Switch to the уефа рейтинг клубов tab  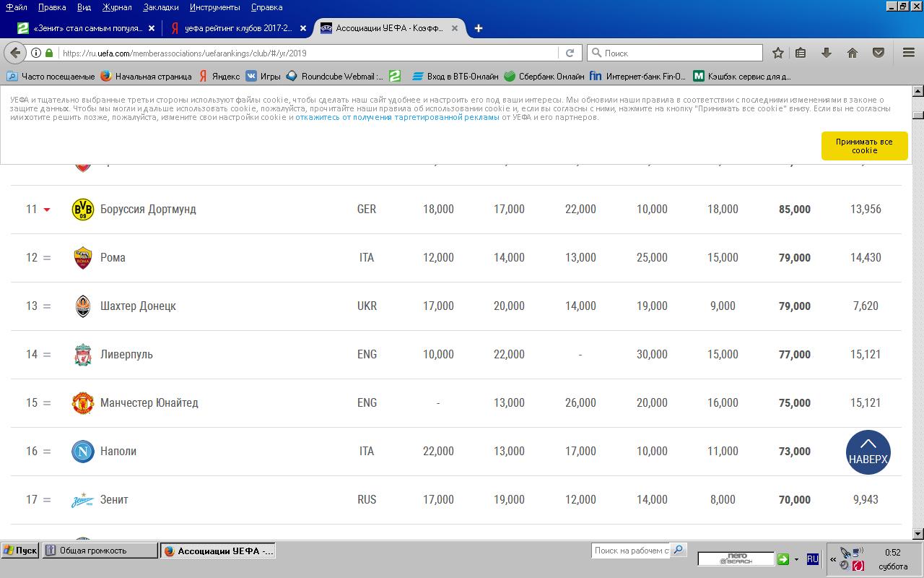[x=238, y=28]
